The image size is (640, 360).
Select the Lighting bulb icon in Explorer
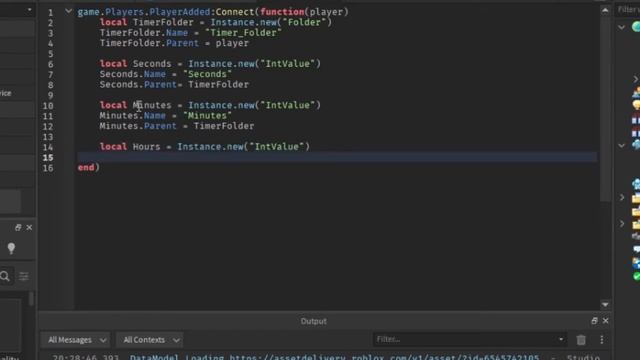[636, 105]
